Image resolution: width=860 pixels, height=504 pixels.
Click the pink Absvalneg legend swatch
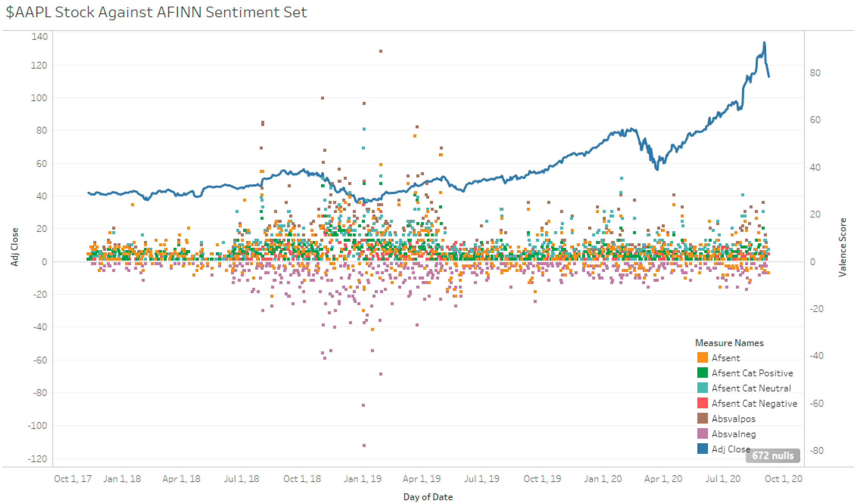pos(702,434)
